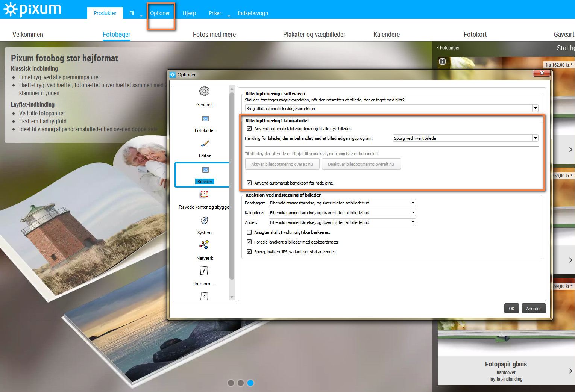This screenshot has height=392, width=575.
Task: Select the first carousel dot indicator
Action: pyautogui.click(x=231, y=383)
